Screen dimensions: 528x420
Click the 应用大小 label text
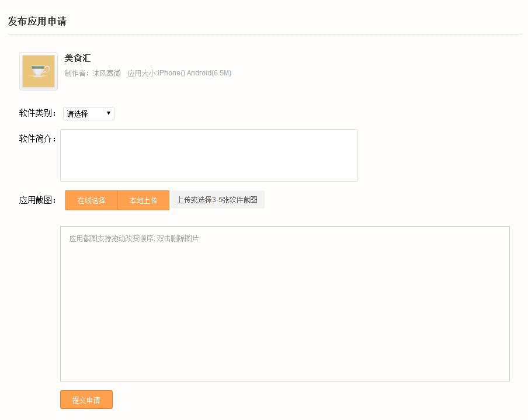[x=142, y=73]
